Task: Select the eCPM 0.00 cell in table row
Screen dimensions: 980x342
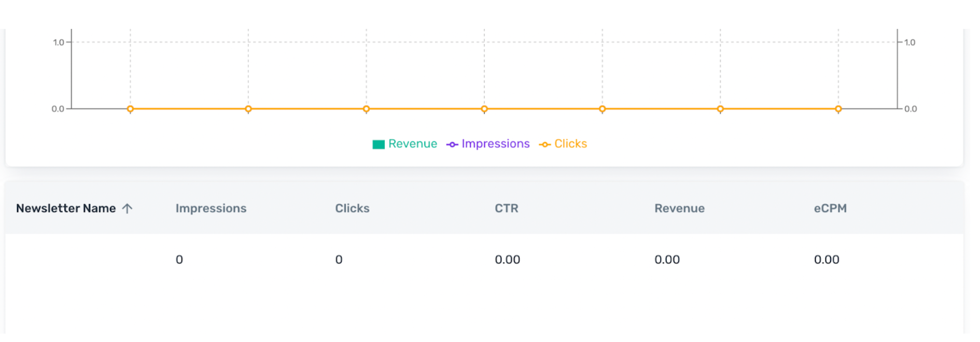Action: tap(827, 260)
